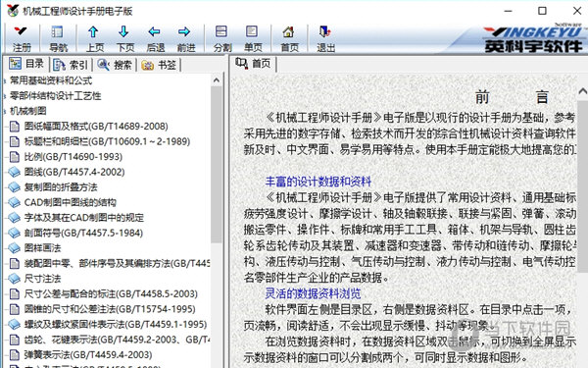The width and height of the screenshot is (588, 368).
Task: Click the 退出 exit toolbar icon
Action: 325,38
